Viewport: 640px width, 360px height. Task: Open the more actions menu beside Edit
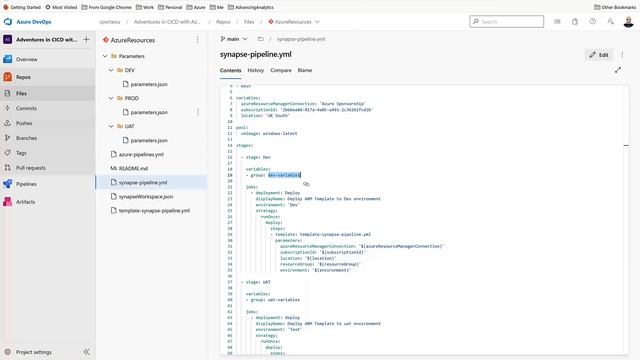click(622, 55)
